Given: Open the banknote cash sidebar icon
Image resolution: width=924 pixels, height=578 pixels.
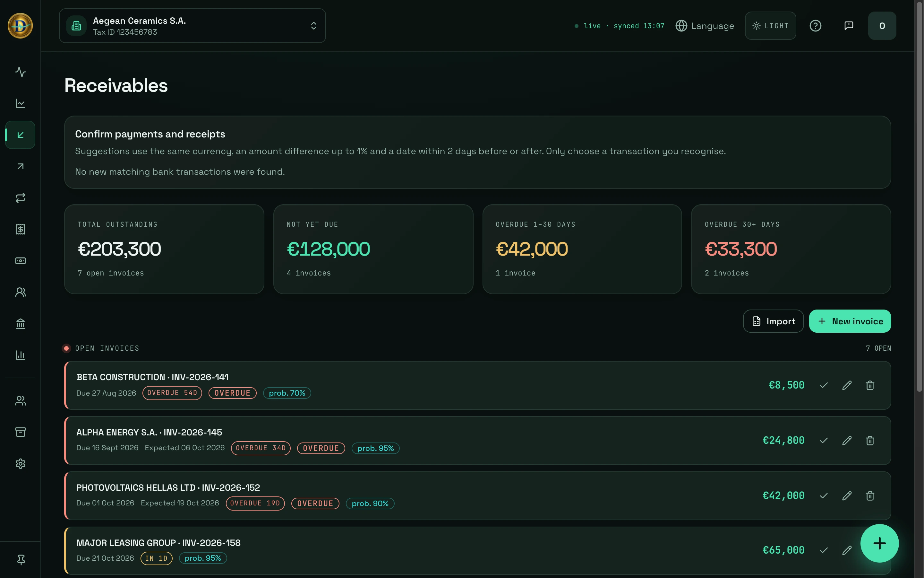Looking at the screenshot, I should point(20,261).
